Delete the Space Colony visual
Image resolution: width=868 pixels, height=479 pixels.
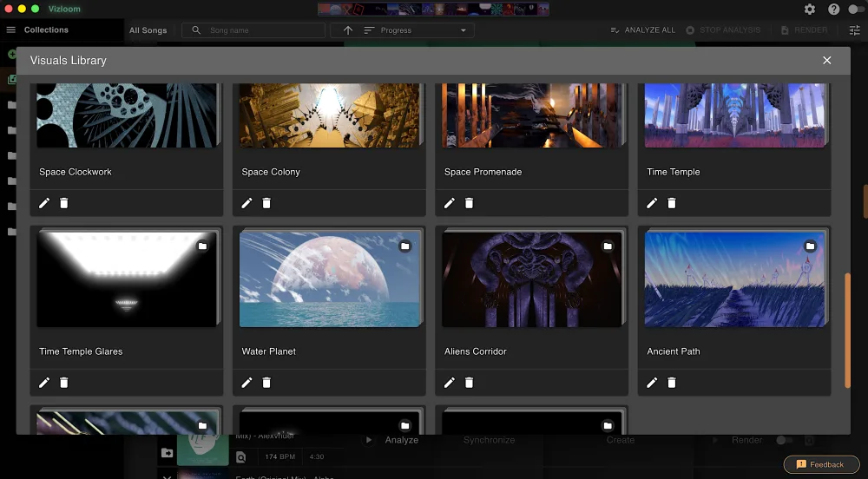click(266, 204)
